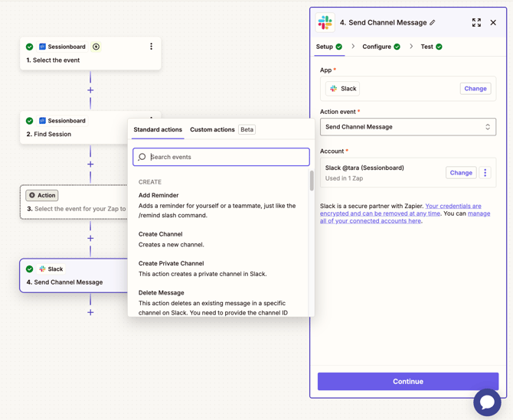The height and width of the screenshot is (420, 513).
Task: Click the Slack chip on step 4
Action: (x=51, y=269)
